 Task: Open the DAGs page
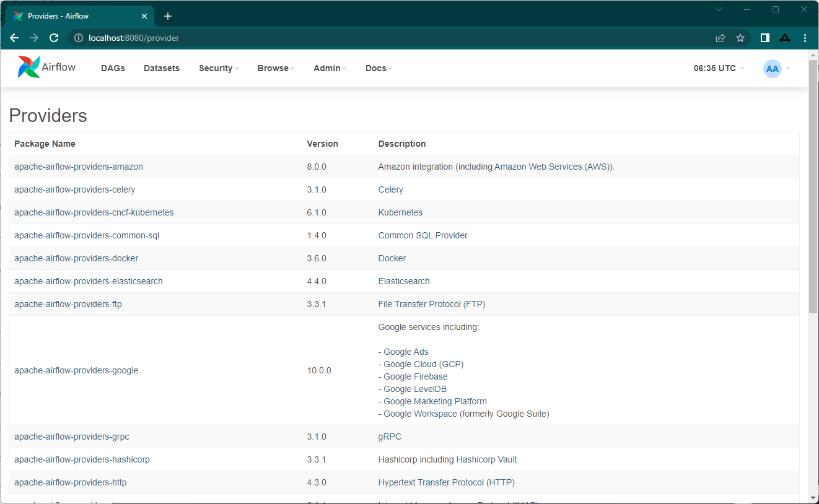point(113,68)
